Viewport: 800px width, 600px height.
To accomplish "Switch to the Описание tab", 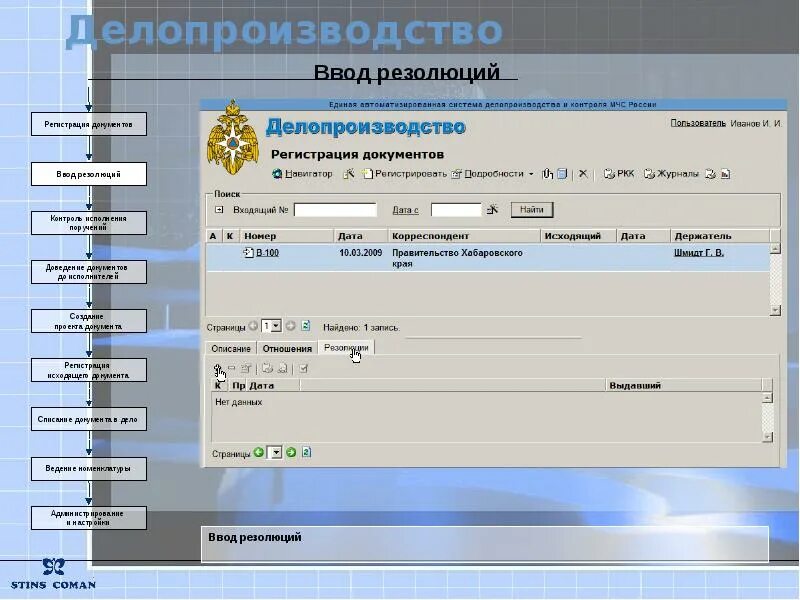I will point(231,348).
